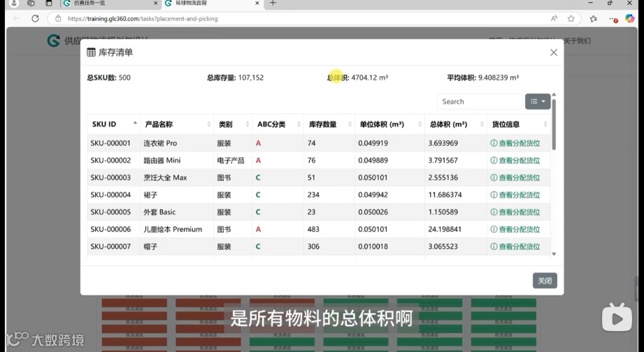Click unit volume 0.010018
644x352 pixels.
point(373,247)
